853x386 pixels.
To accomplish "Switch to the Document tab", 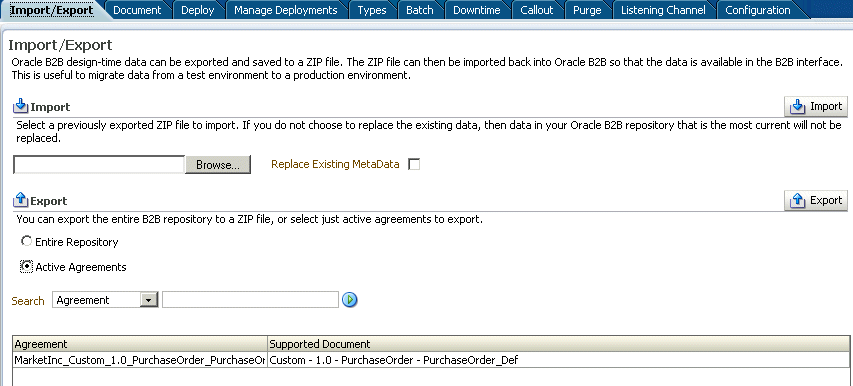I will pos(137,10).
